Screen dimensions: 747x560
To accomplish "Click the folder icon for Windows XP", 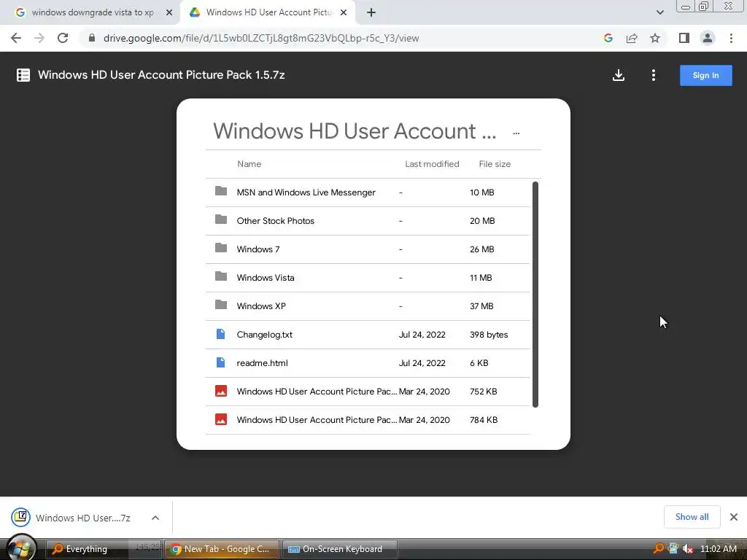I will [220, 304].
